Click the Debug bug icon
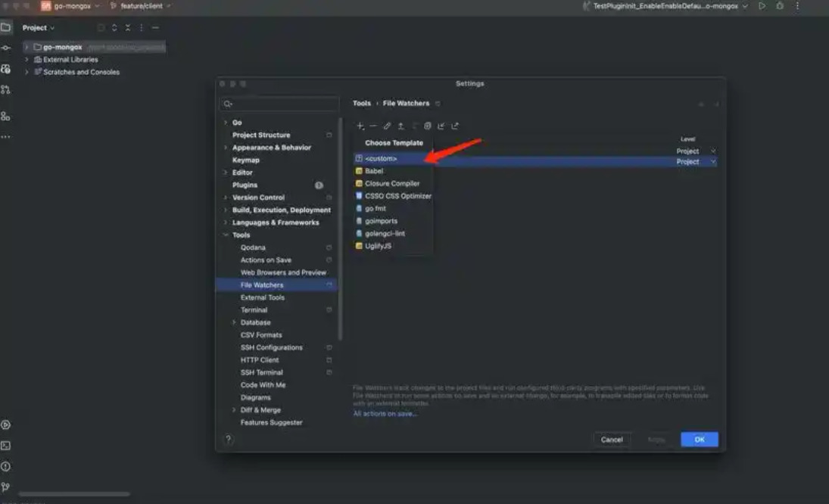This screenshot has width=829, height=504. pos(780,6)
